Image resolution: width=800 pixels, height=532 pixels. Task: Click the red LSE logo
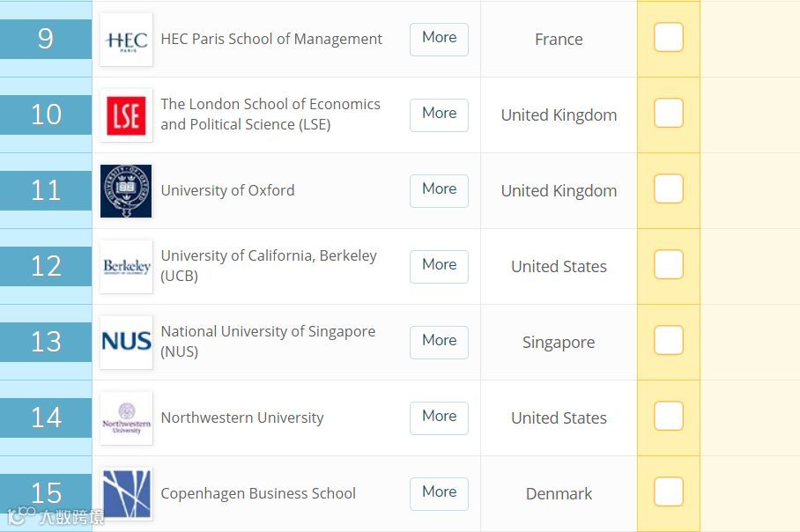[x=126, y=115]
